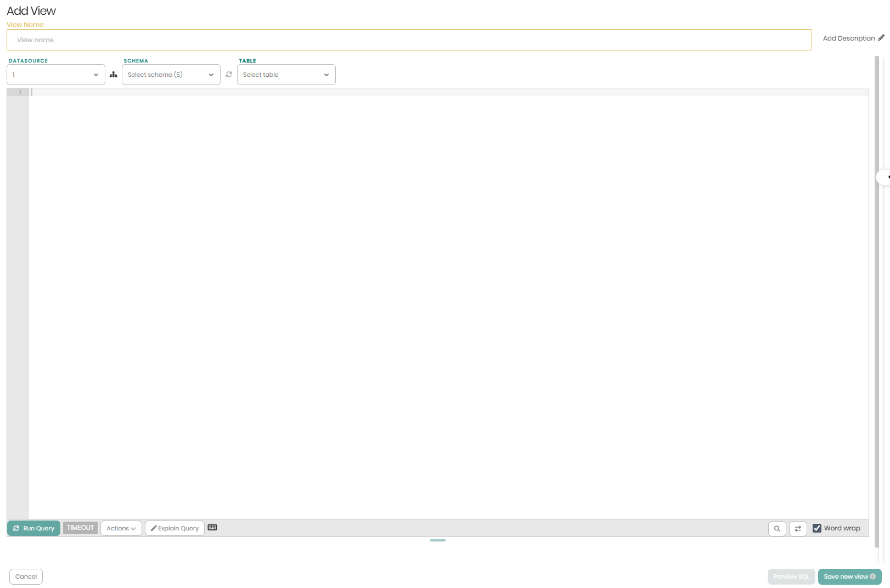Screen dimensions: 890x588
Task: Click the database schema hierarchy icon
Action: coord(113,74)
